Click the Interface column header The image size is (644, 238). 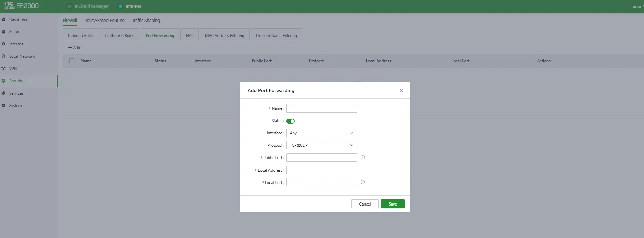(203, 61)
